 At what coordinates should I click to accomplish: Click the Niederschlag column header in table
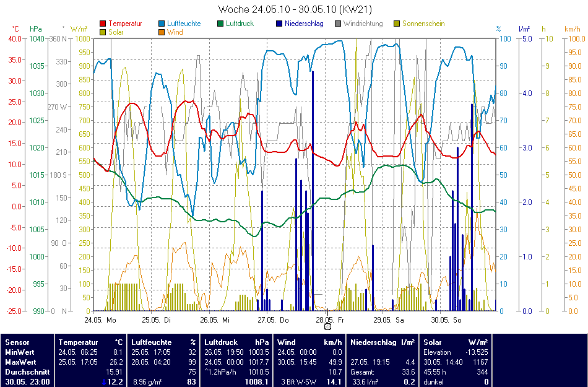tap(374, 342)
